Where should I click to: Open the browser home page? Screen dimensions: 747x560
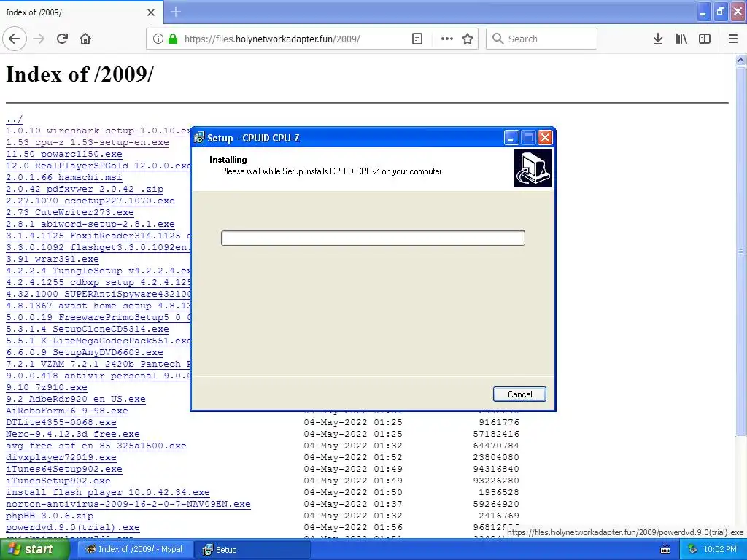(85, 39)
